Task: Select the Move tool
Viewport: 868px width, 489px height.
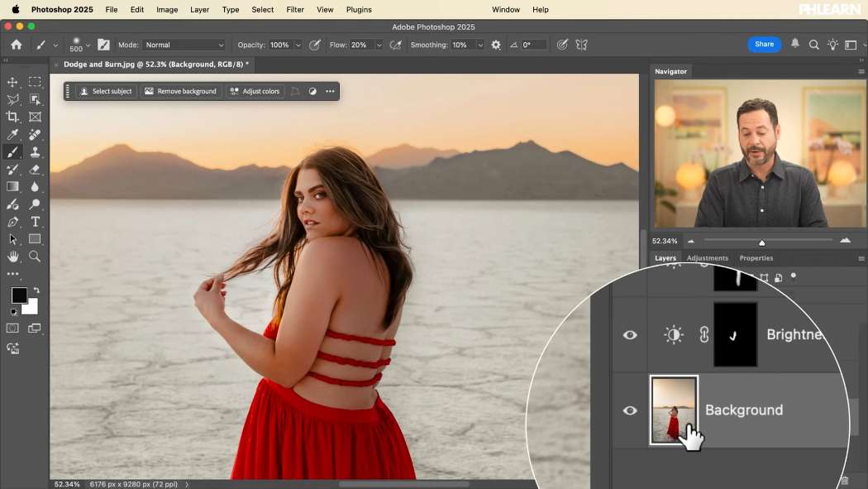Action: [12, 82]
